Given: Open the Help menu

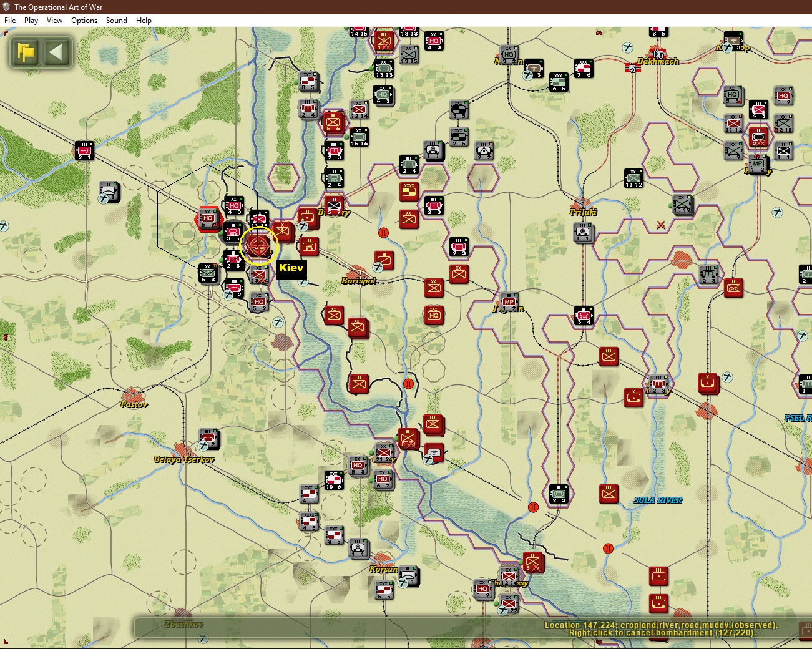Looking at the screenshot, I should (x=144, y=21).
